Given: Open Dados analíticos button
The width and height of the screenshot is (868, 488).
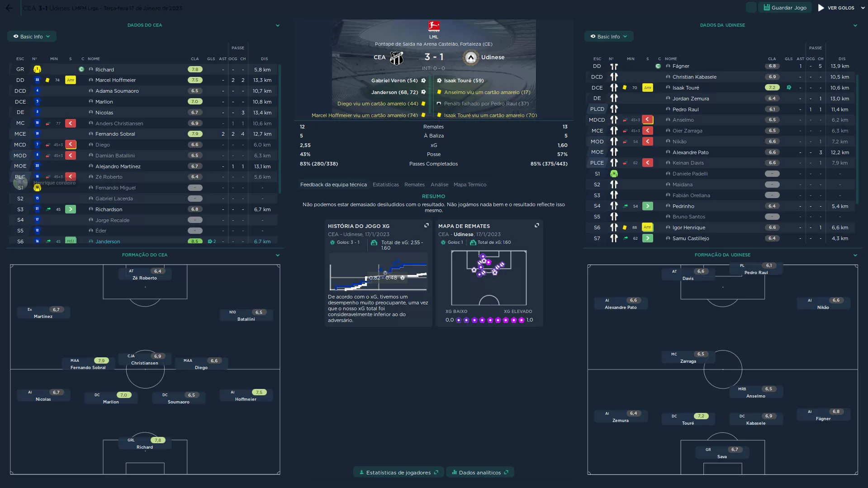Looking at the screenshot, I should click(x=480, y=473).
